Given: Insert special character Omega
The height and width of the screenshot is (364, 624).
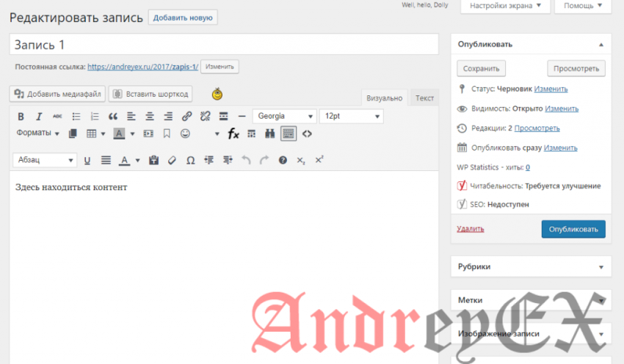Looking at the screenshot, I should pos(191,160).
